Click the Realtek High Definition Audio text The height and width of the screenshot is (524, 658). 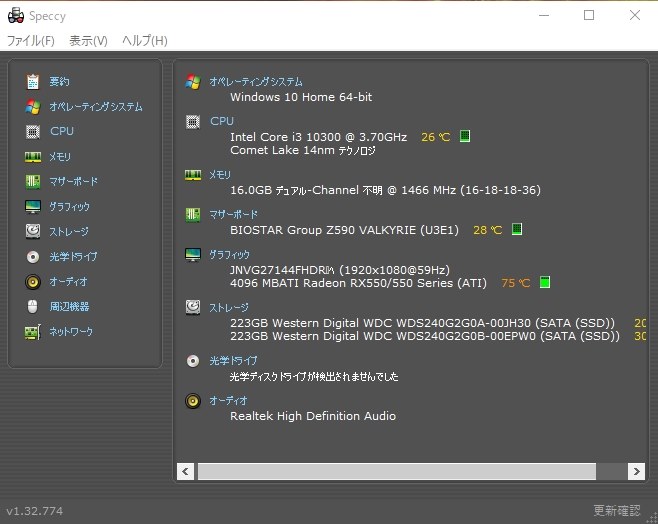tap(313, 416)
